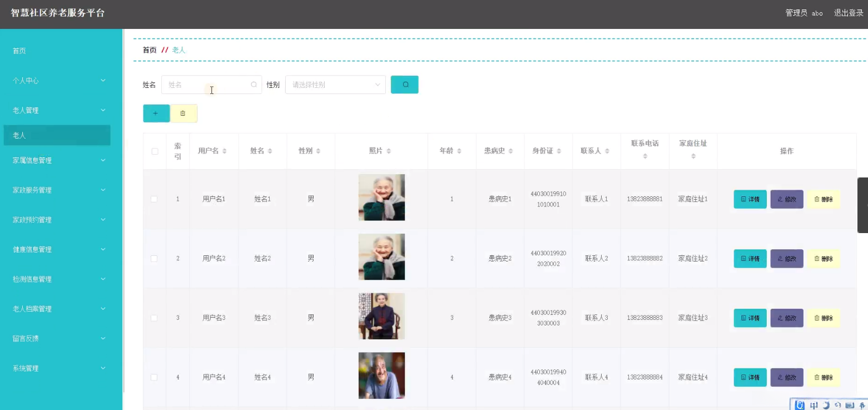Sort the table by 性别 column
This screenshot has height=410, width=868.
tap(318, 151)
